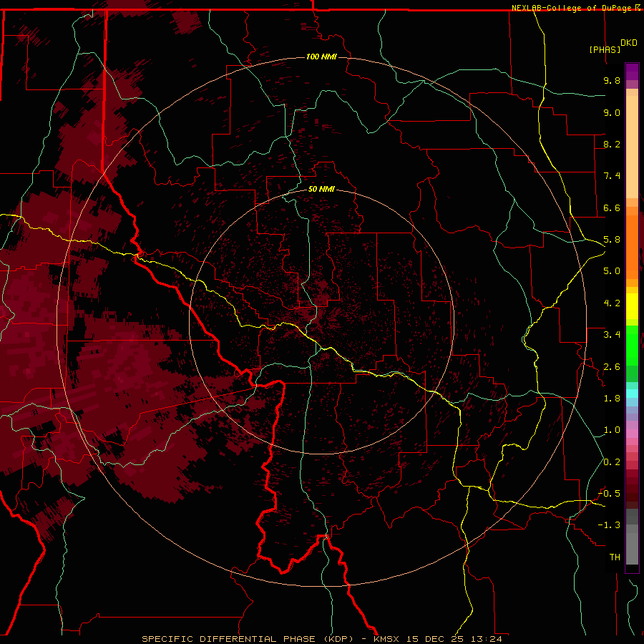Click the 9.8 value on color scale
This screenshot has width=644, height=644.
612,80
